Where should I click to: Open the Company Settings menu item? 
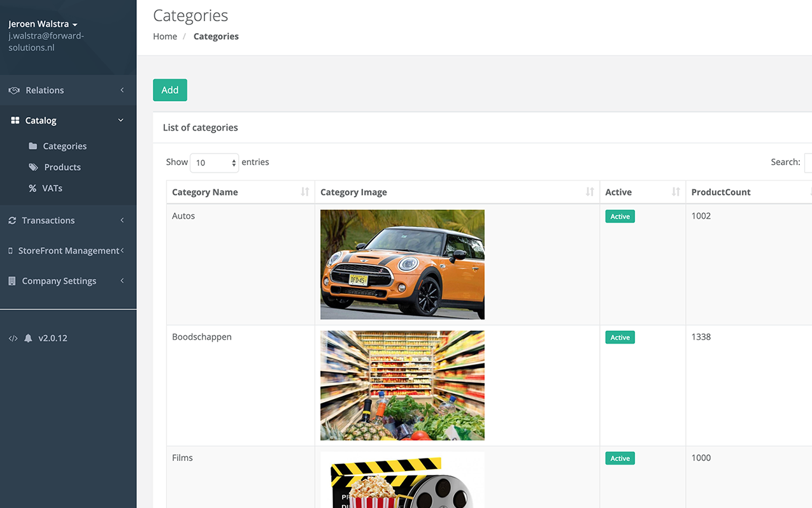coord(61,280)
